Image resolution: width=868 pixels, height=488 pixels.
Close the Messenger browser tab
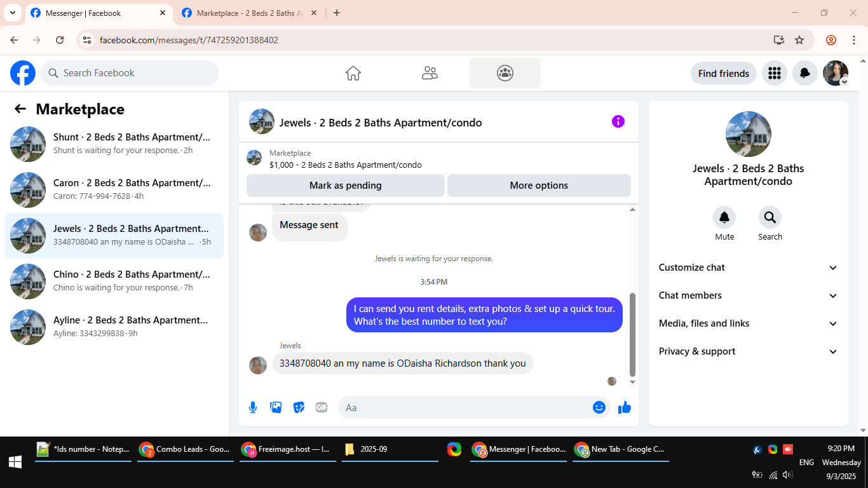point(163,13)
